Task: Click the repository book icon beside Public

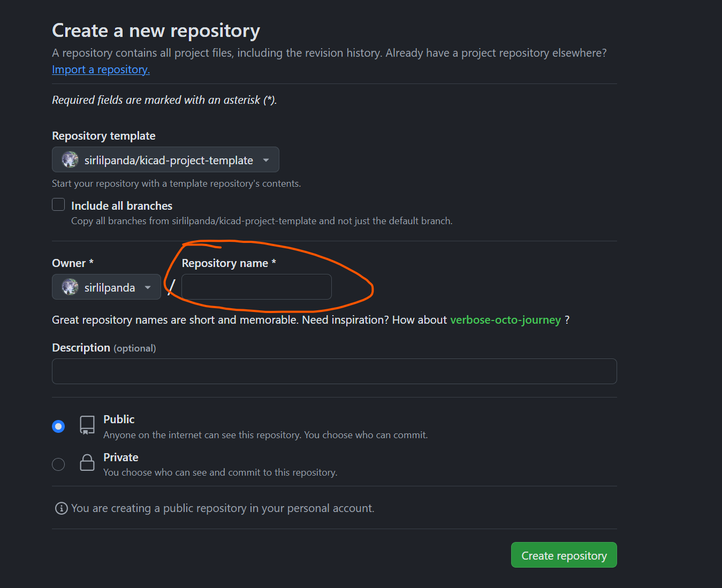Action: (x=87, y=425)
